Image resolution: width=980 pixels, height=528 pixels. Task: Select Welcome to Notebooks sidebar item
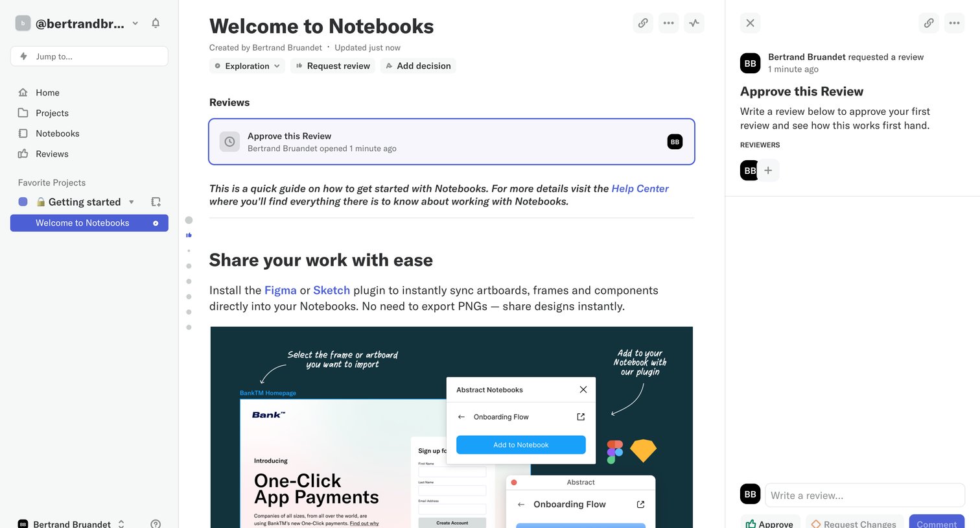tap(89, 223)
